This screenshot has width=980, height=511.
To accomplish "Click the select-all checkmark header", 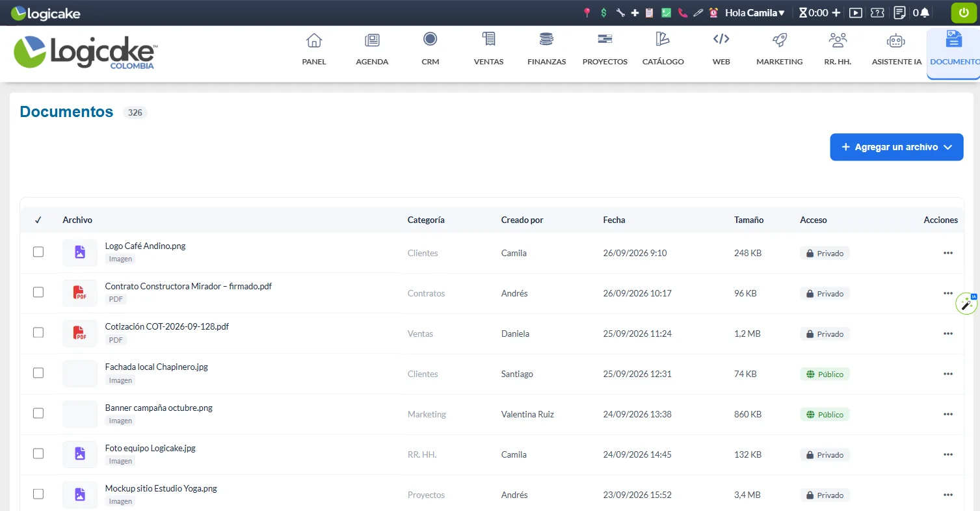I will point(38,220).
